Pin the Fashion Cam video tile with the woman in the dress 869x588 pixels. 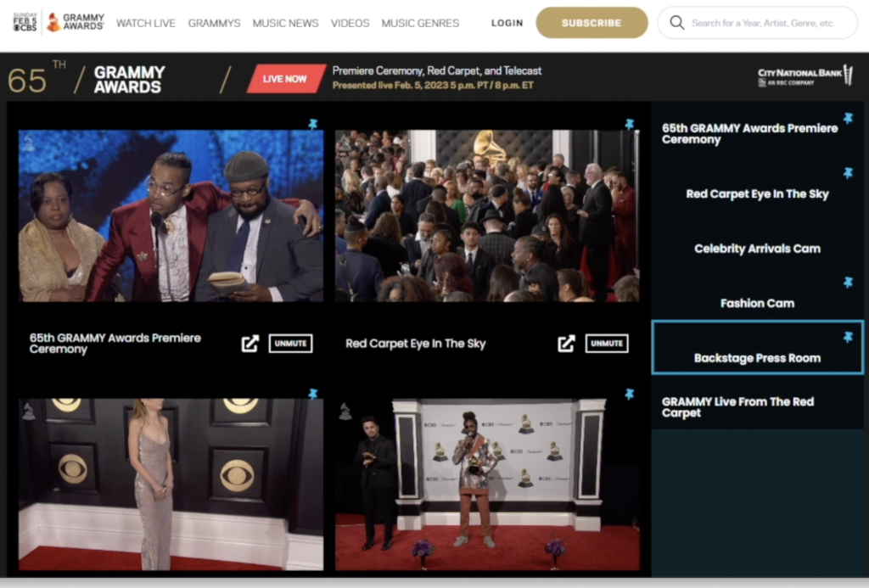click(313, 394)
